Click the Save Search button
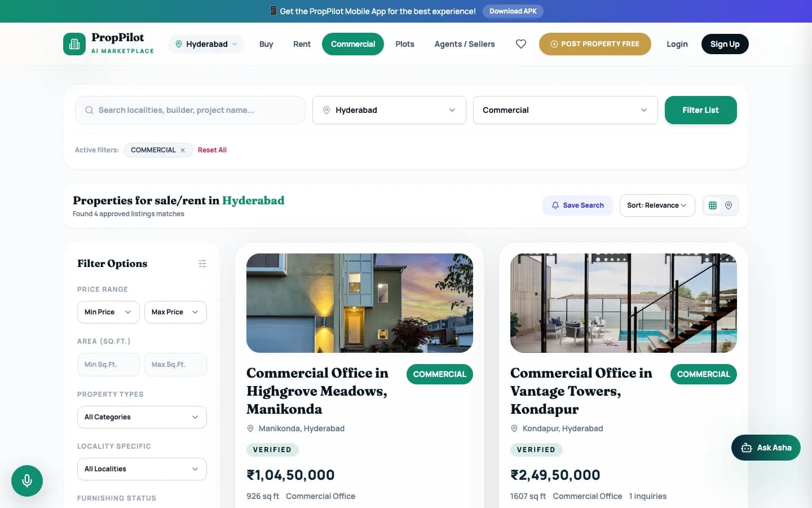 coord(577,205)
